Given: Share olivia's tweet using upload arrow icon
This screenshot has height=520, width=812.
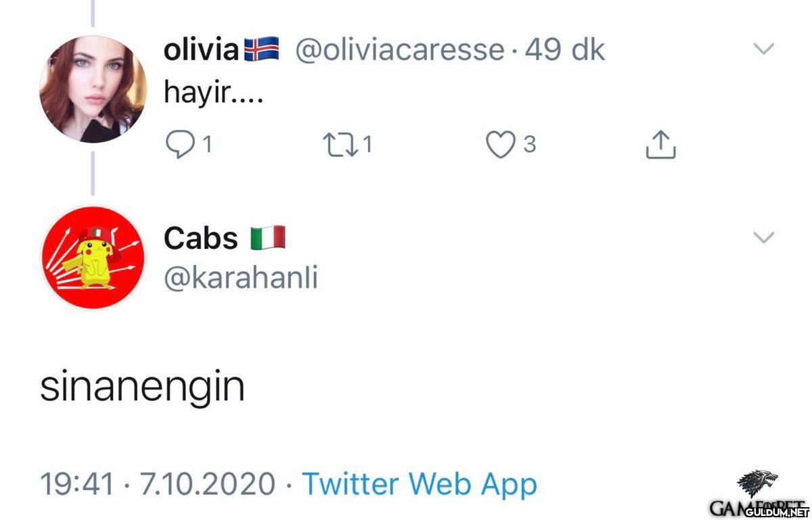Looking at the screenshot, I should pos(661,144).
